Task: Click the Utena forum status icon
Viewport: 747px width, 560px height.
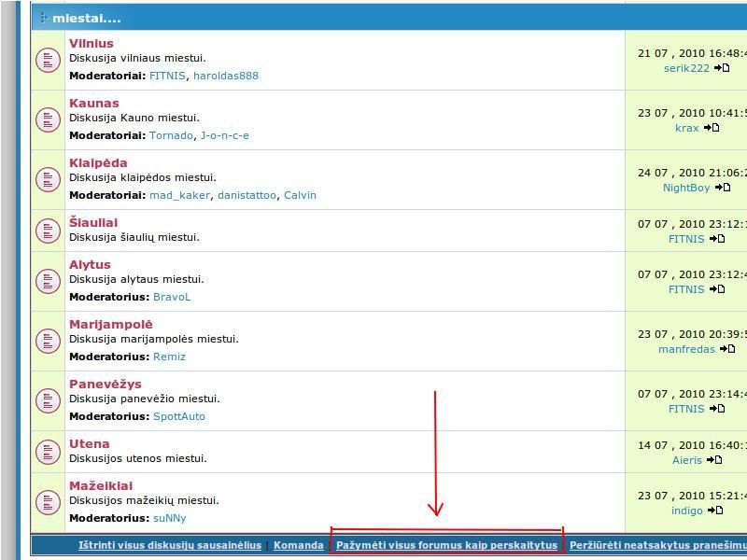Action: 48,452
